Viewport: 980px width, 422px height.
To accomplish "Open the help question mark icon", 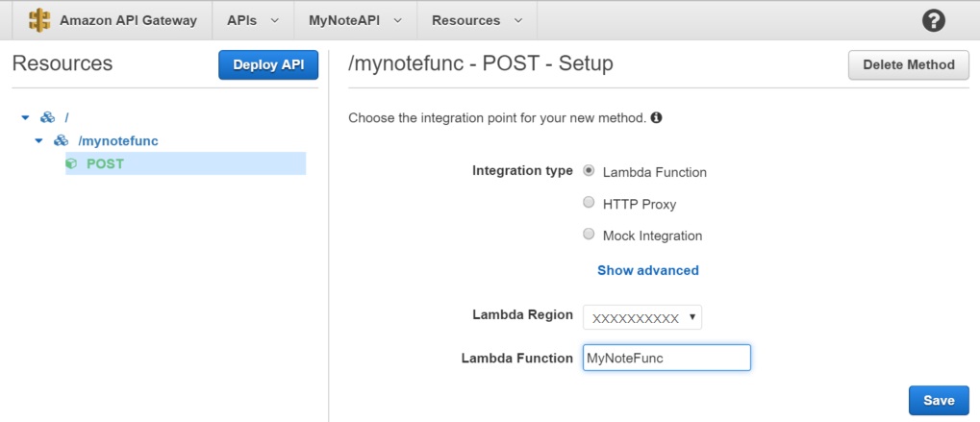I will pos(933,20).
